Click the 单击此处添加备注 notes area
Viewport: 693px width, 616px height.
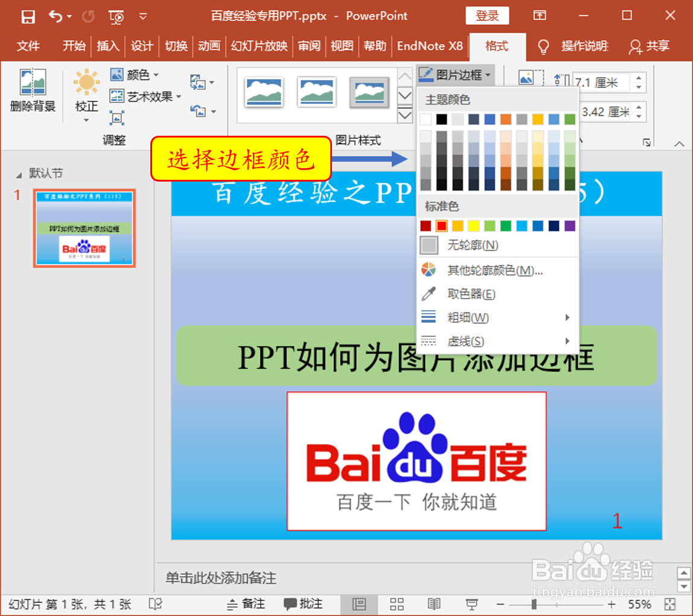[221, 577]
